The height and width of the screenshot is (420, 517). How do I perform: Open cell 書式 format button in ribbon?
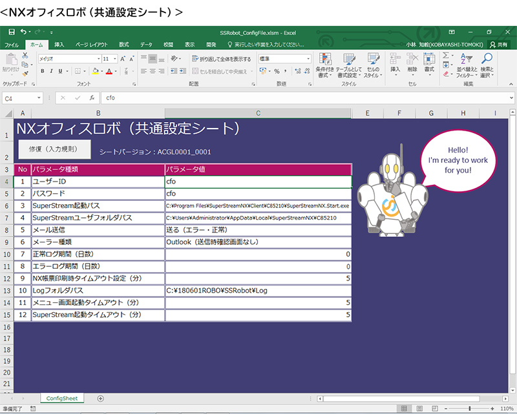point(429,66)
